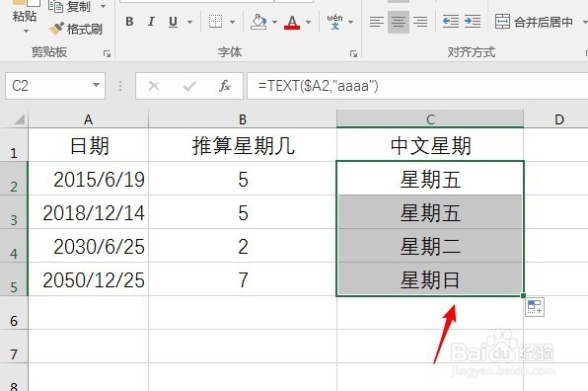Click the fill handle square
588x391 pixels.
523,295
